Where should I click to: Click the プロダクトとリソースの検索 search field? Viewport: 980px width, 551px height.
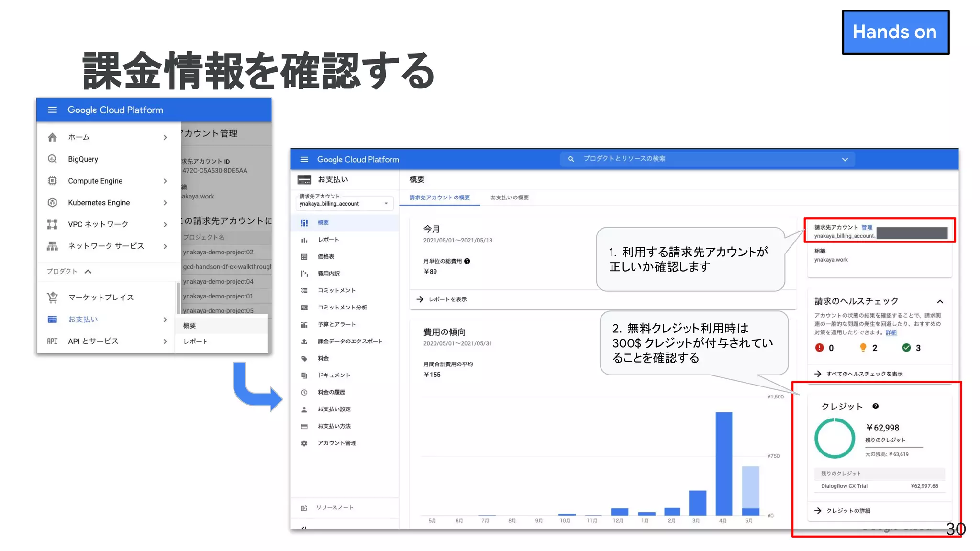coord(707,159)
